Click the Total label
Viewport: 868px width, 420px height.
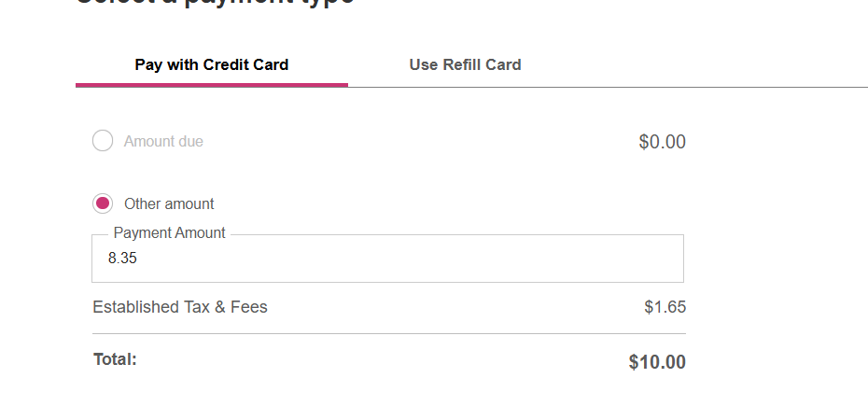(115, 358)
